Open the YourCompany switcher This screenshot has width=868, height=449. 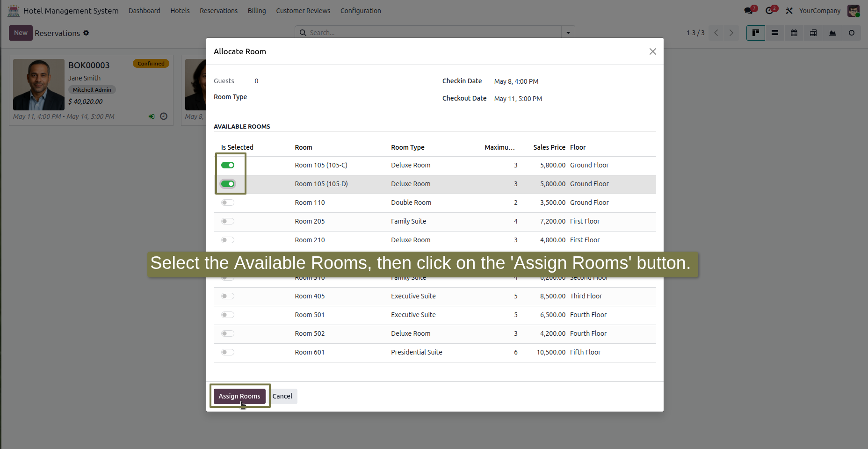tap(819, 10)
